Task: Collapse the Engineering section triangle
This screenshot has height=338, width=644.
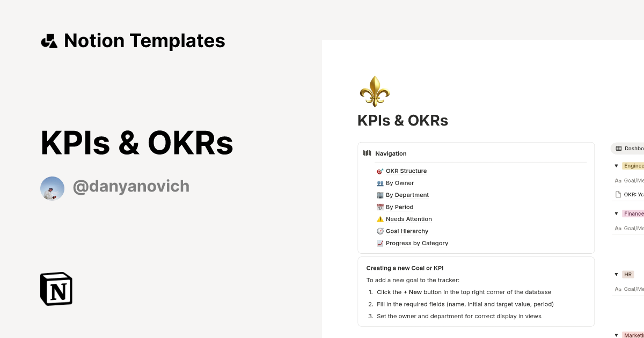Action: tap(616, 166)
